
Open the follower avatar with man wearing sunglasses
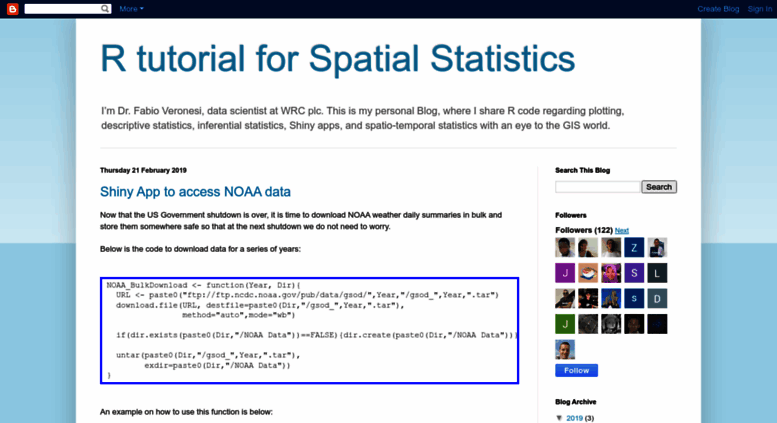point(565,299)
